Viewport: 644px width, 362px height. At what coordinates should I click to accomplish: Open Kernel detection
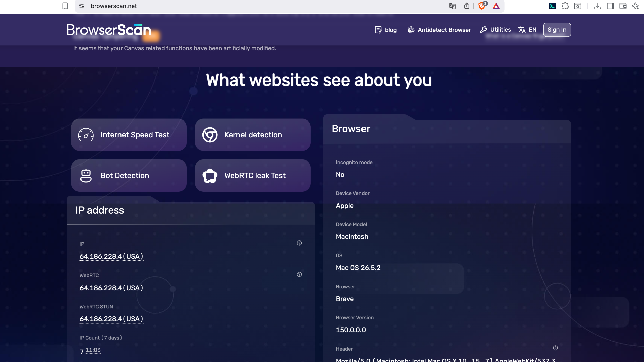253,135
